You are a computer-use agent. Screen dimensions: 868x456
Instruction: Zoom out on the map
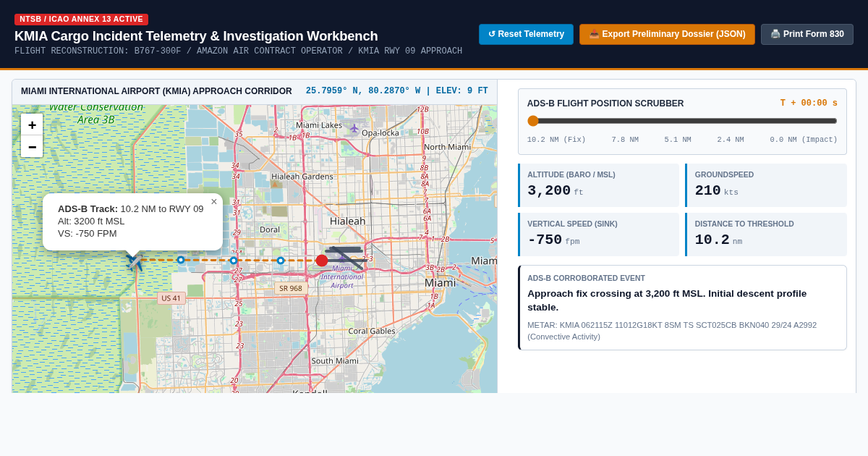[x=32, y=146]
